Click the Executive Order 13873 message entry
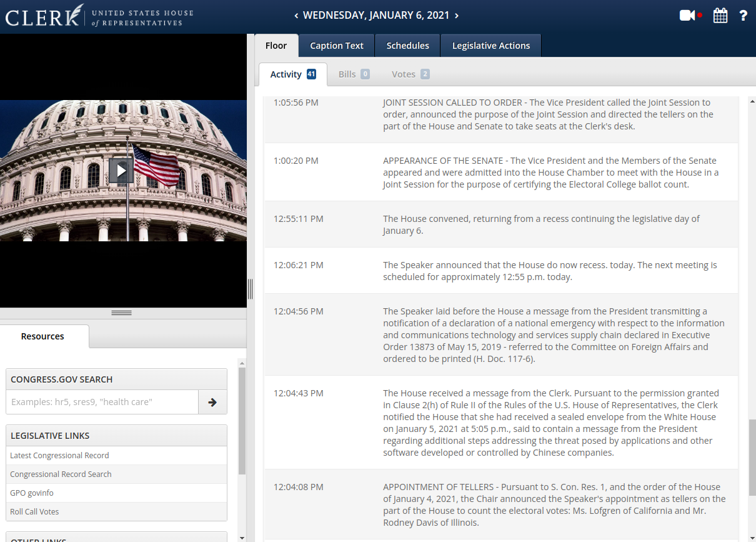The image size is (756, 542). 554,335
